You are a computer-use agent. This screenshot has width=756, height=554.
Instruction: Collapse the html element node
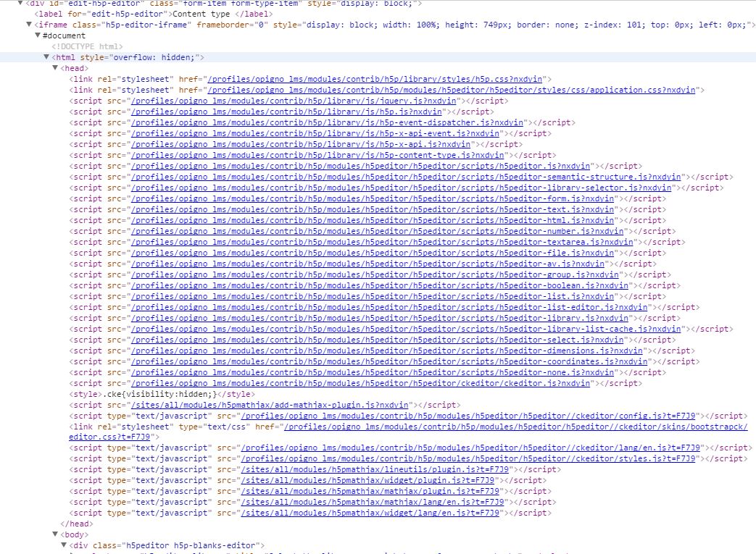click(x=46, y=56)
